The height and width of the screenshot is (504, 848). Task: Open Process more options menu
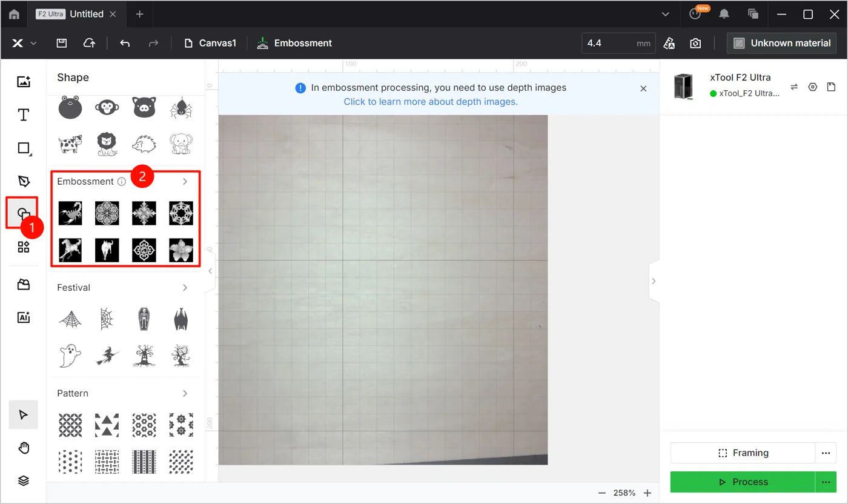coord(826,482)
